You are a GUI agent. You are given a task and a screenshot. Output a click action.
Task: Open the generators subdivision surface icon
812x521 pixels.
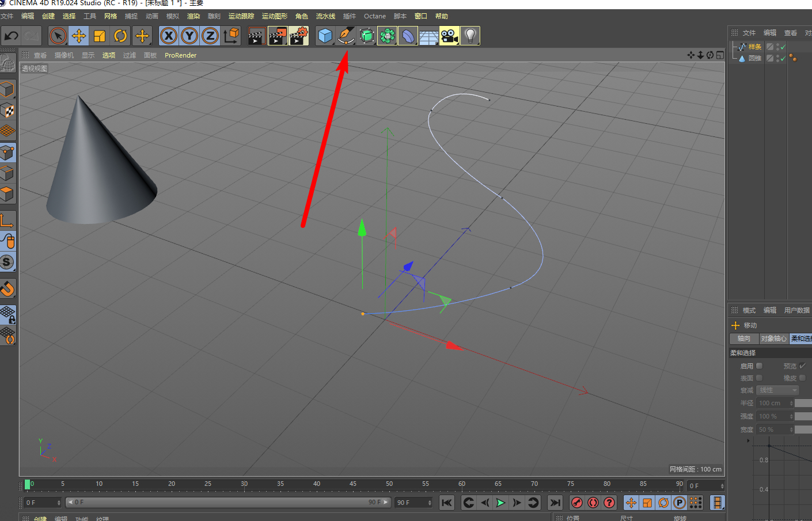click(x=367, y=36)
